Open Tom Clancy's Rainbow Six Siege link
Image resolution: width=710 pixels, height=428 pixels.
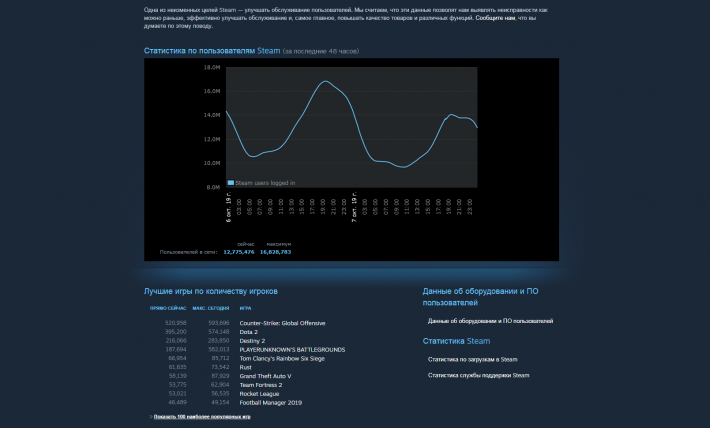(x=282, y=358)
